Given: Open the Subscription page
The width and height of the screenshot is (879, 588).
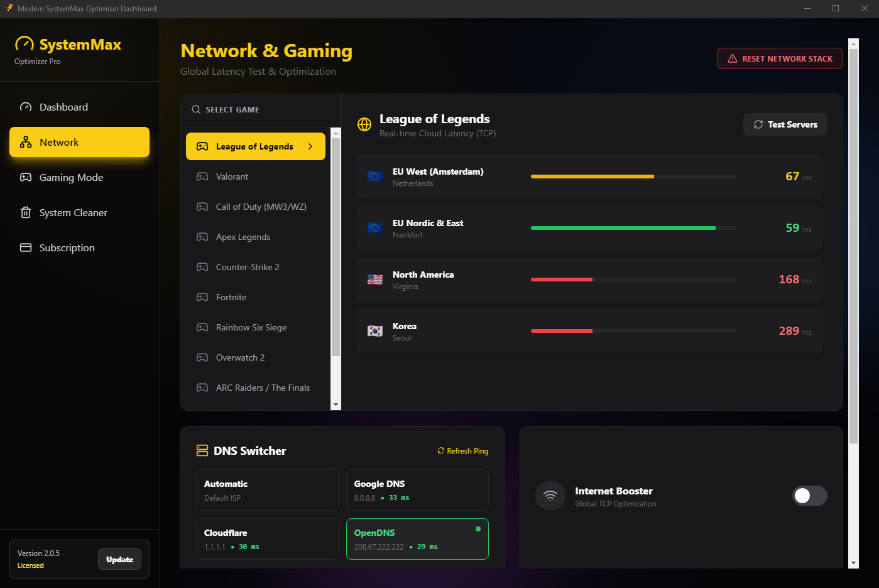Looking at the screenshot, I should 79,248.
